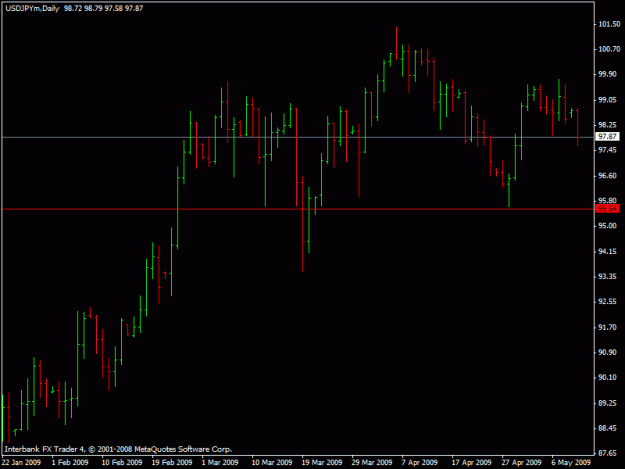Viewport: 625px width, 469px height.
Task: Click the 98.25 price scale label
Action: (609, 125)
